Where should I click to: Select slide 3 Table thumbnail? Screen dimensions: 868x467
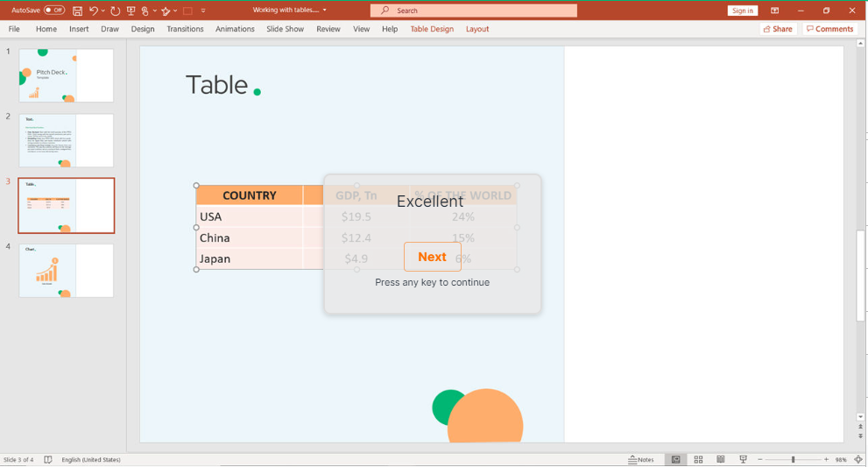pos(67,206)
